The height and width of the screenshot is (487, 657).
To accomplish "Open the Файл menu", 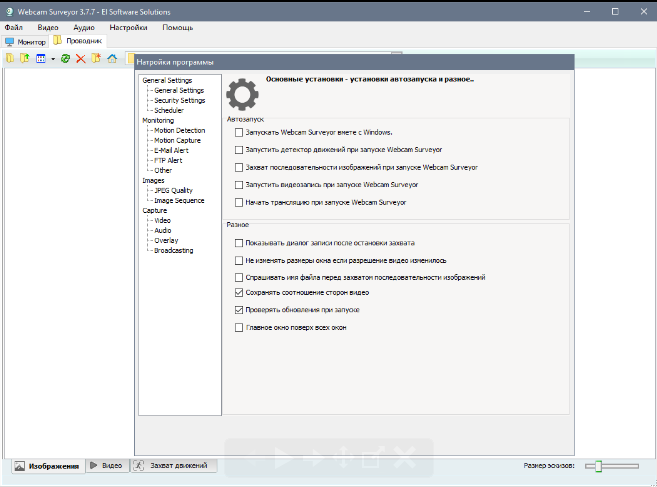I will (14, 28).
